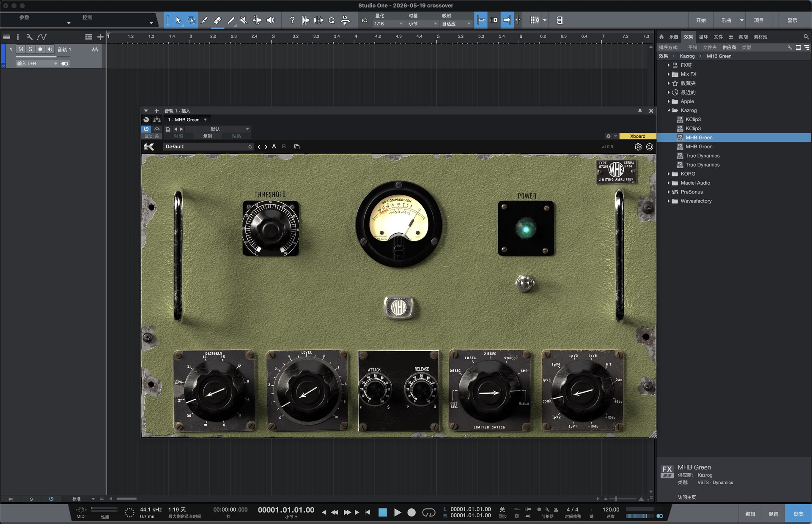Click the add track plus icon
Image resolution: width=812 pixels, height=524 pixels.
click(100, 37)
